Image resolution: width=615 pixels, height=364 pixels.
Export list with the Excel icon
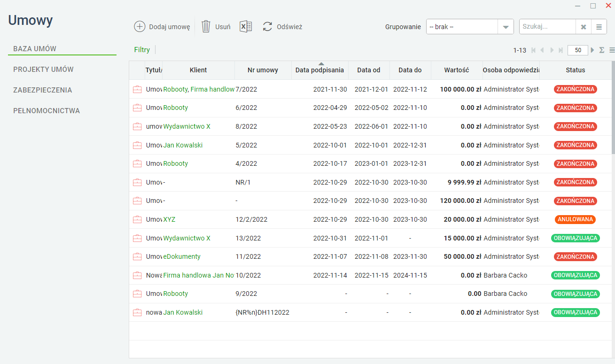246,27
